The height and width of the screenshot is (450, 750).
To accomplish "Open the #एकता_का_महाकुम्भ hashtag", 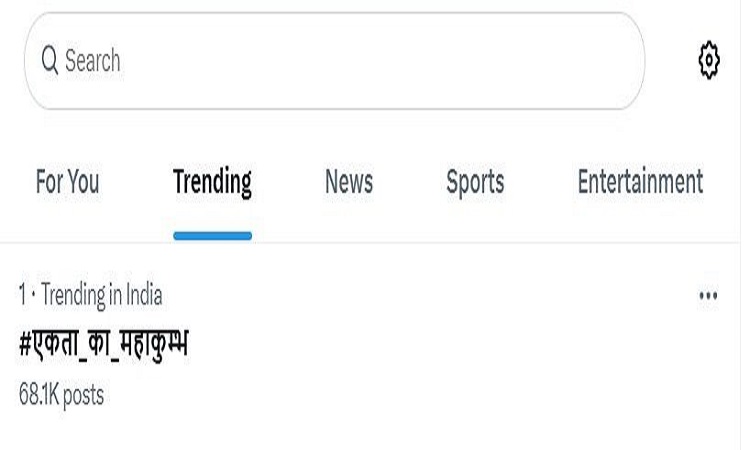I will click(103, 345).
